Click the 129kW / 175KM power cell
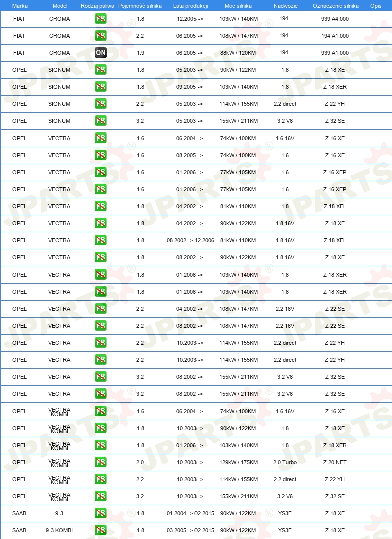This screenshot has height=539, width=392. coord(238,462)
